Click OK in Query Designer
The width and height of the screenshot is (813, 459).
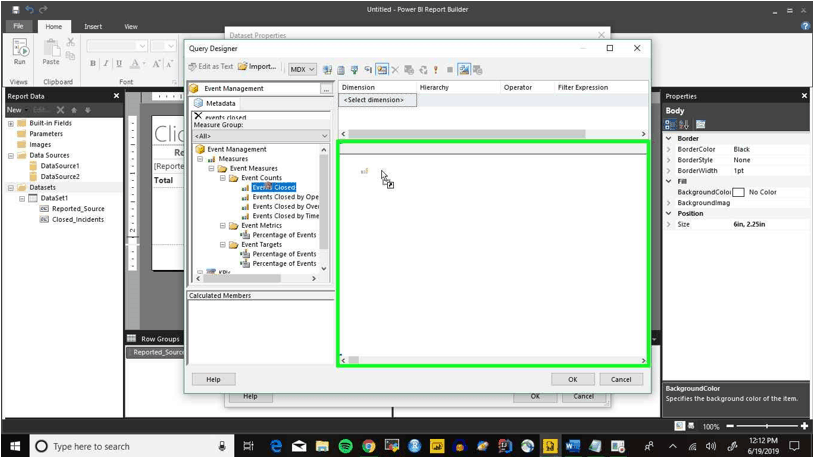pyautogui.click(x=572, y=379)
